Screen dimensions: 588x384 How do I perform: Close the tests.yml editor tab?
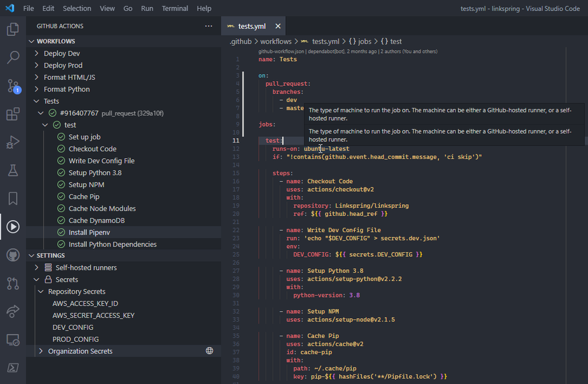[x=278, y=26]
